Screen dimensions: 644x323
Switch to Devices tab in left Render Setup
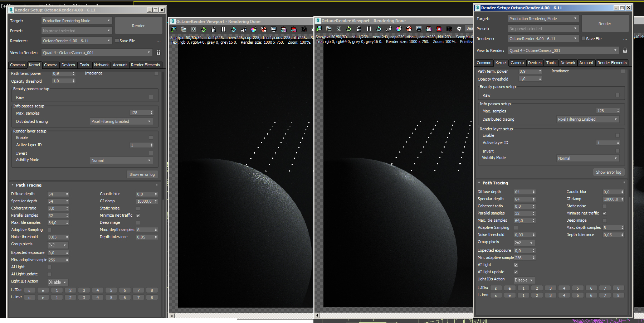coord(68,65)
